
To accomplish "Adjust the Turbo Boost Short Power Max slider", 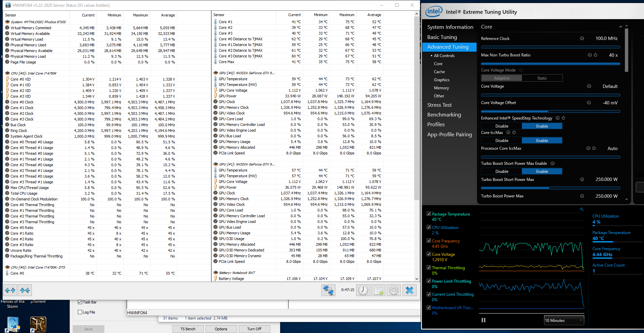I will pos(550,188).
